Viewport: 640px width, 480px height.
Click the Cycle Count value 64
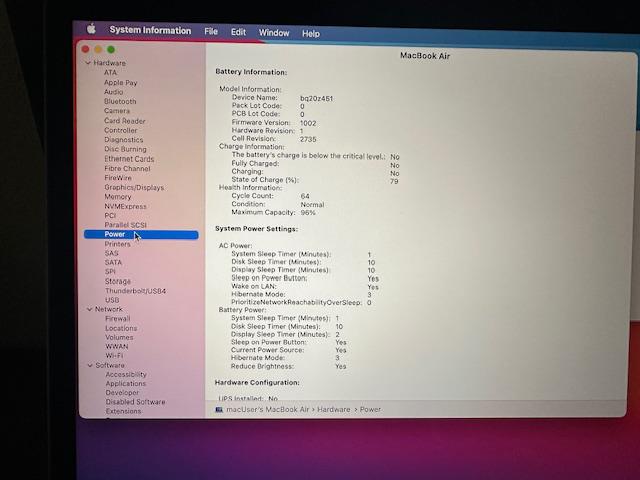tap(305, 196)
